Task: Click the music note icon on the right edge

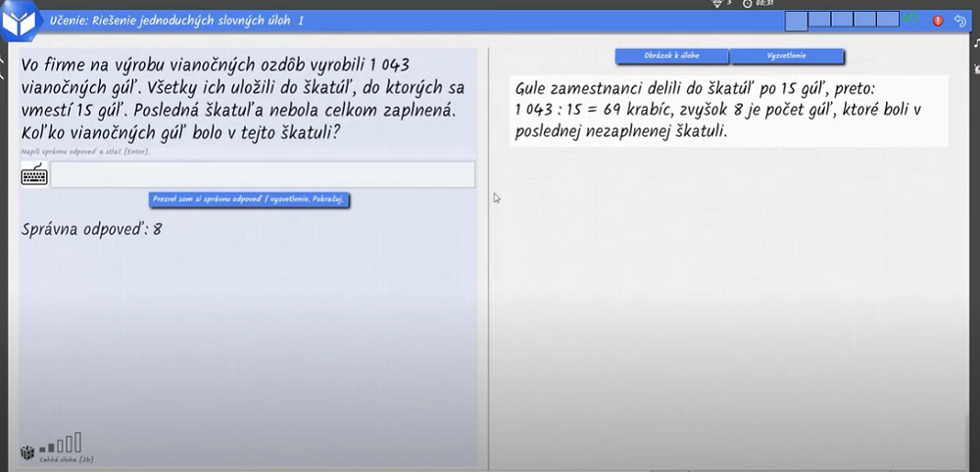Action: (976, 42)
